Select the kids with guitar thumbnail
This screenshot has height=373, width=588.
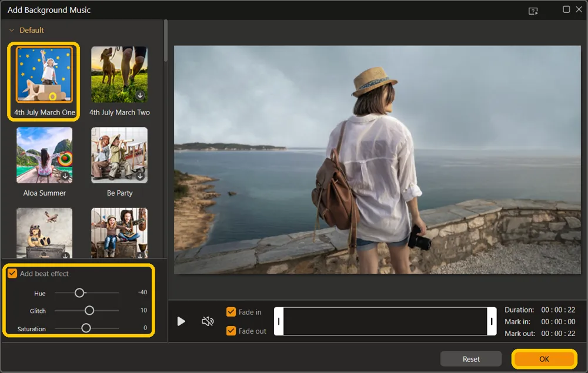click(x=119, y=233)
